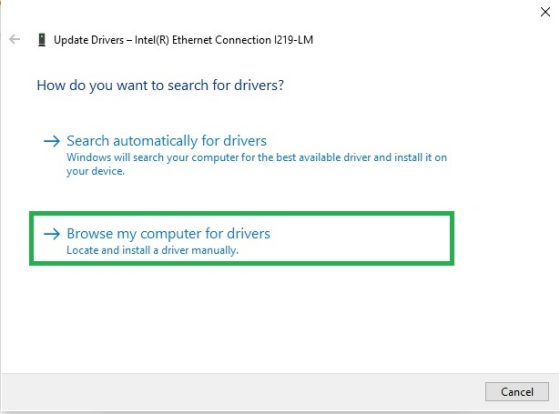Click the arrow icon beside Browse my computer

pos(52,234)
